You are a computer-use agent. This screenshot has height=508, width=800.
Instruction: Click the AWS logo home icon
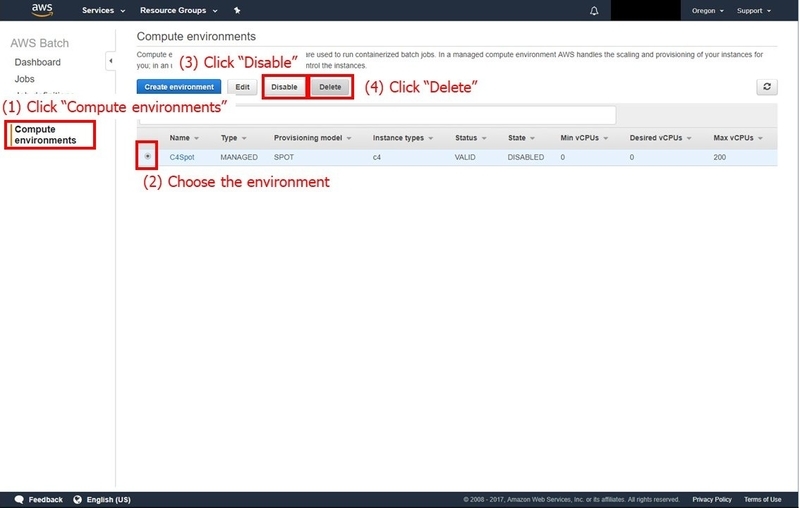(x=42, y=10)
